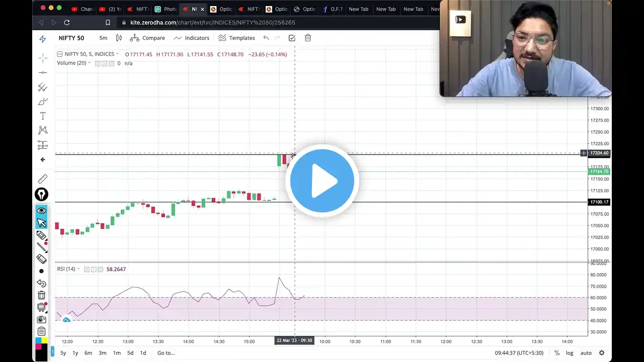Click the Kite lightning bolt logo icon
The width and height of the screenshot is (644, 362).
coord(43,38)
